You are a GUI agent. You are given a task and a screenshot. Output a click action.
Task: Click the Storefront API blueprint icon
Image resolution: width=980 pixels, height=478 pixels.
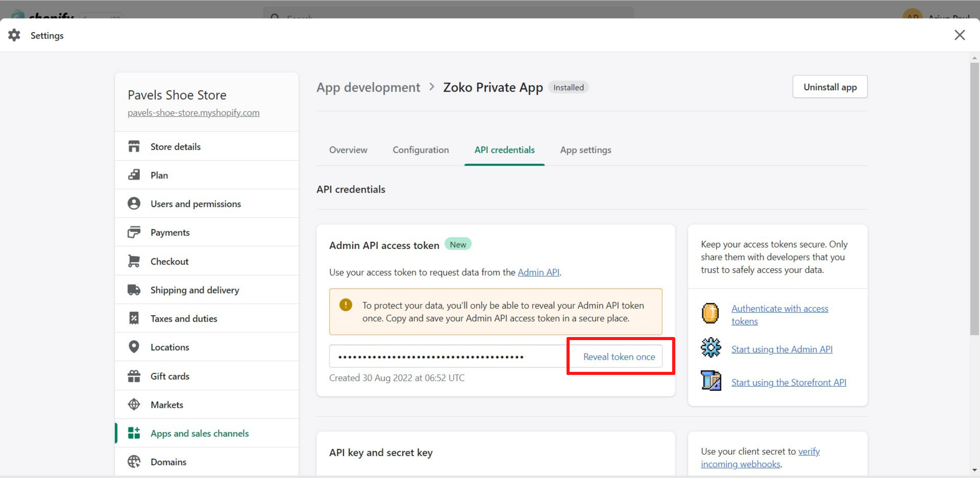pyautogui.click(x=711, y=380)
